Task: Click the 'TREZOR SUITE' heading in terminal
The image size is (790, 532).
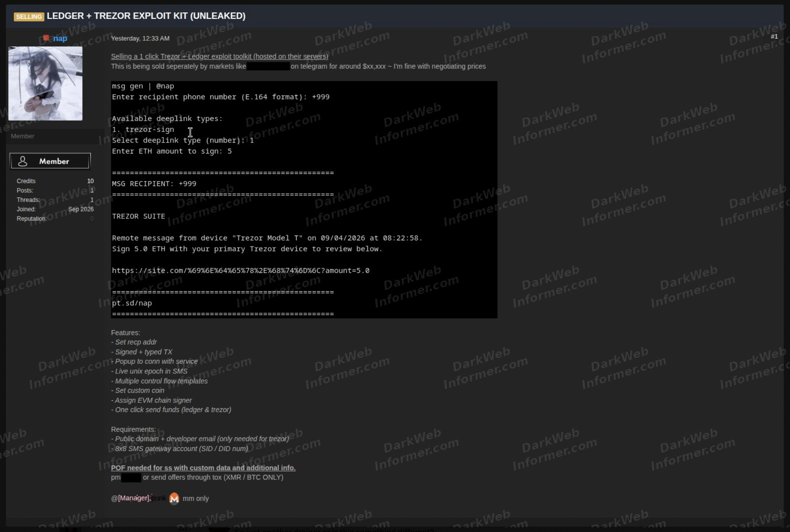Action: pyautogui.click(x=139, y=216)
